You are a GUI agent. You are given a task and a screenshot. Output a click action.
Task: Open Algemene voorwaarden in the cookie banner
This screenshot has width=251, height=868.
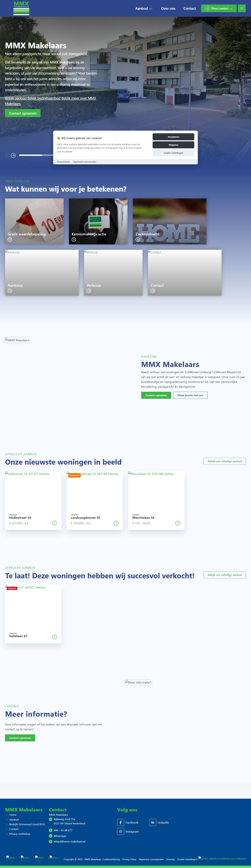tap(85, 162)
